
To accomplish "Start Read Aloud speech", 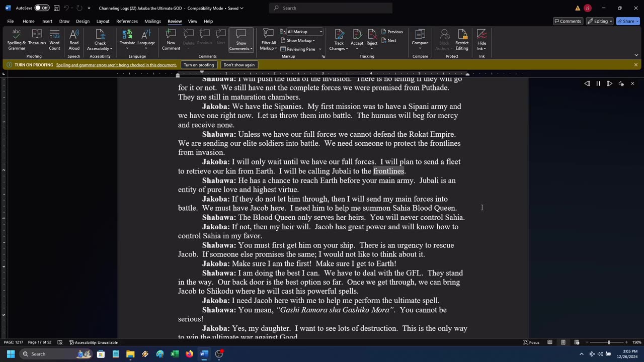I will tap(74, 40).
